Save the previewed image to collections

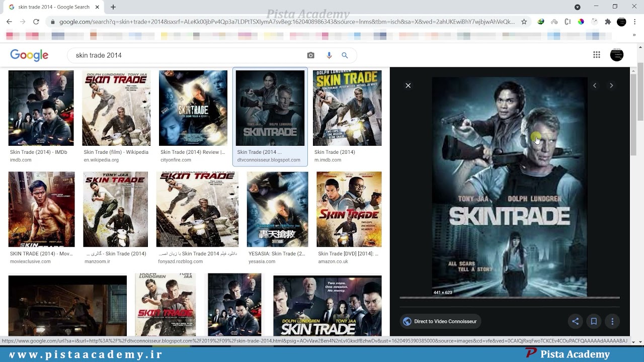(x=594, y=321)
